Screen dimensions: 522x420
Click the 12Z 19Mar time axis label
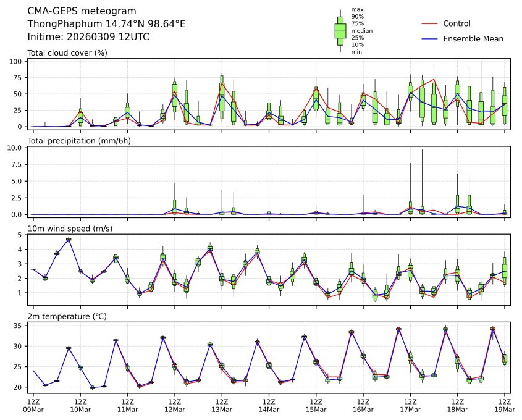point(504,405)
